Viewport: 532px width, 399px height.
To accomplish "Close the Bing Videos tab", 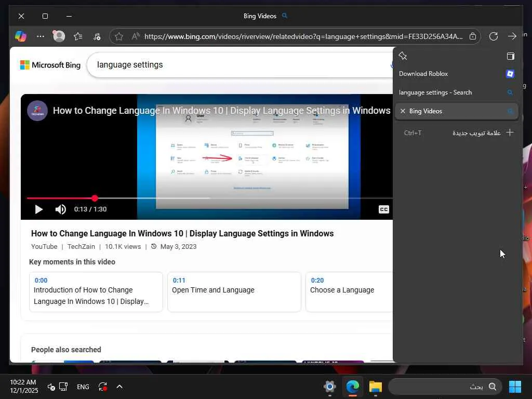I will pyautogui.click(x=403, y=111).
